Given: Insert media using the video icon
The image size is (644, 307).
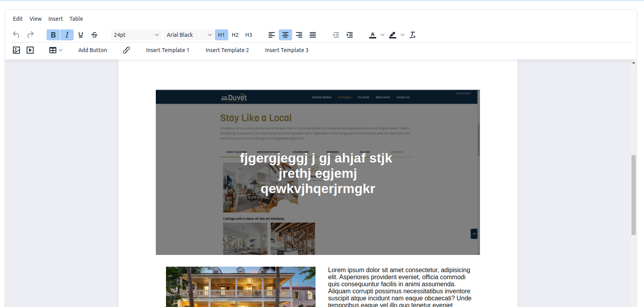Looking at the screenshot, I should coord(30,50).
